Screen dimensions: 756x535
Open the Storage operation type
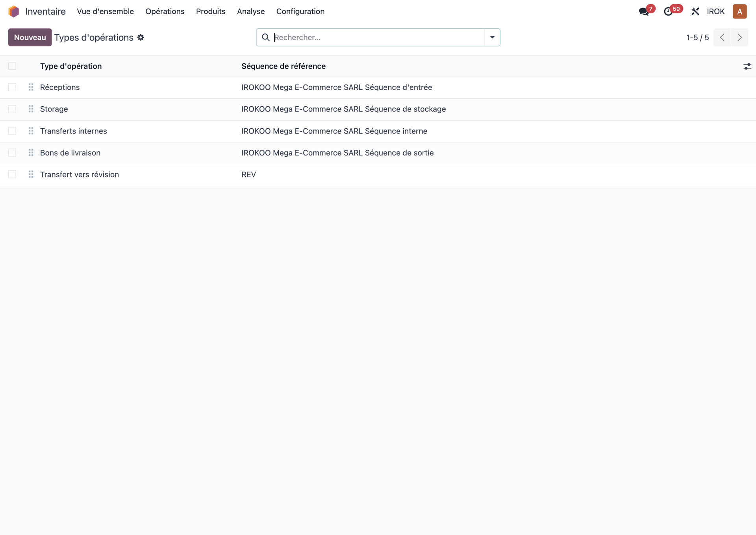point(54,109)
